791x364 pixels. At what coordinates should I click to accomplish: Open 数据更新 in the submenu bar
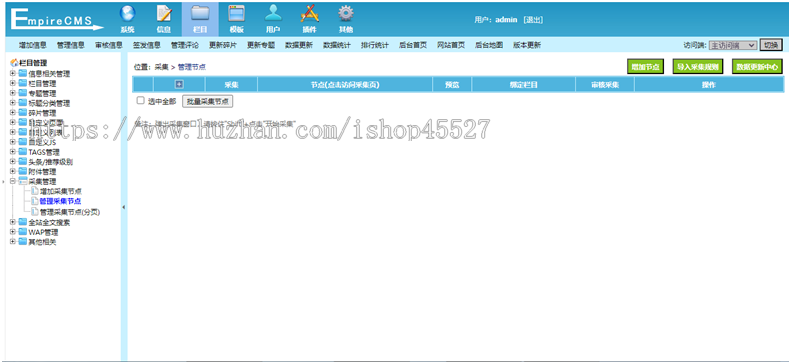299,45
